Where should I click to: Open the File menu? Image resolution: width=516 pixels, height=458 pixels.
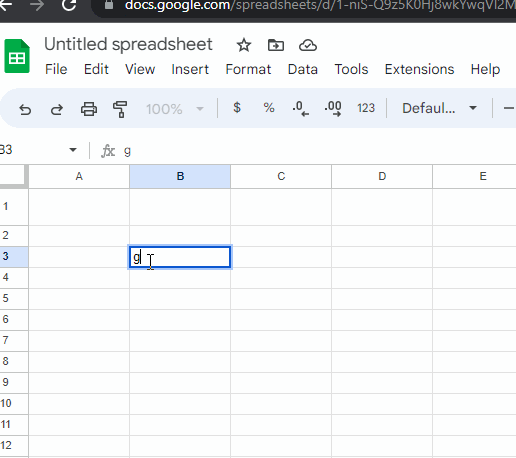56,69
